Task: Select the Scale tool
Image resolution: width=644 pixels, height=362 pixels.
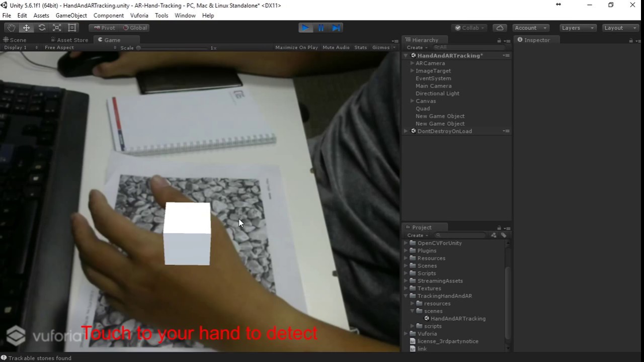Action: coord(57,28)
